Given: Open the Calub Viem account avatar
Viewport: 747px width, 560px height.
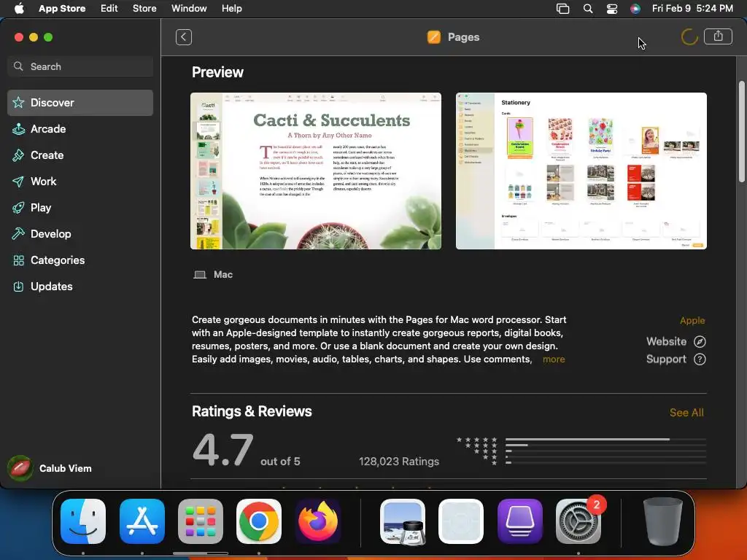Looking at the screenshot, I should point(20,468).
